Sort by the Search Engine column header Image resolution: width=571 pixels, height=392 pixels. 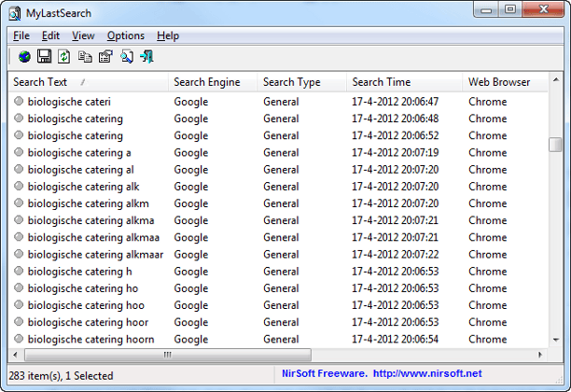pyautogui.click(x=209, y=82)
